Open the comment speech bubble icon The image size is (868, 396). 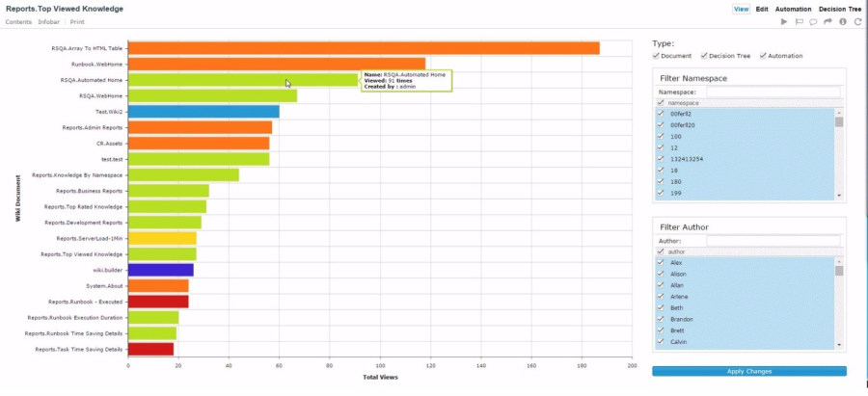coord(813,21)
